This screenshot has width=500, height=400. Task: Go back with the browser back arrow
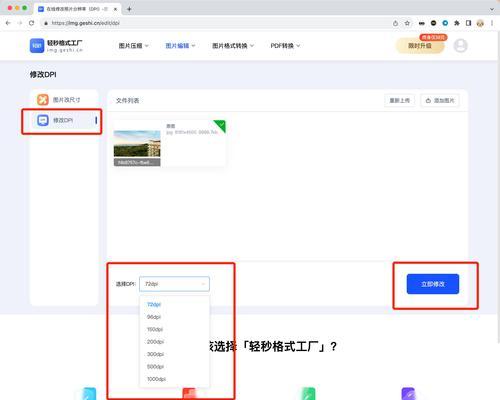pyautogui.click(x=8, y=23)
